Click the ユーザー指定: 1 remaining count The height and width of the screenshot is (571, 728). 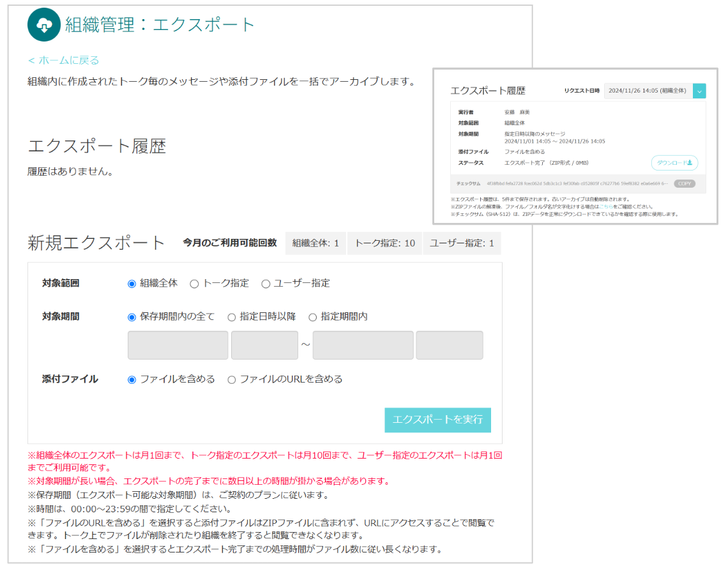click(x=462, y=243)
